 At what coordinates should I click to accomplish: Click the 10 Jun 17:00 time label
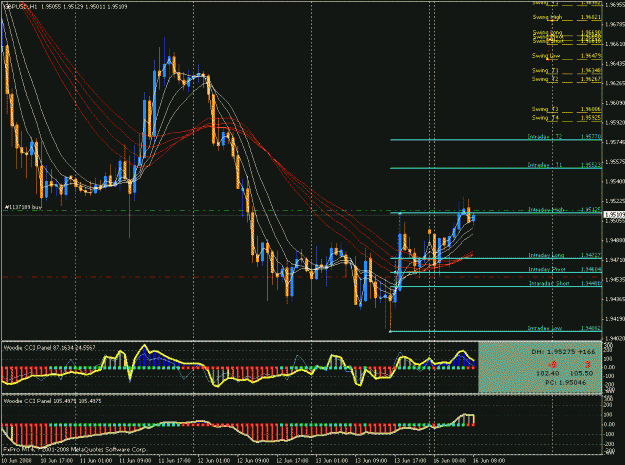click(x=57, y=461)
